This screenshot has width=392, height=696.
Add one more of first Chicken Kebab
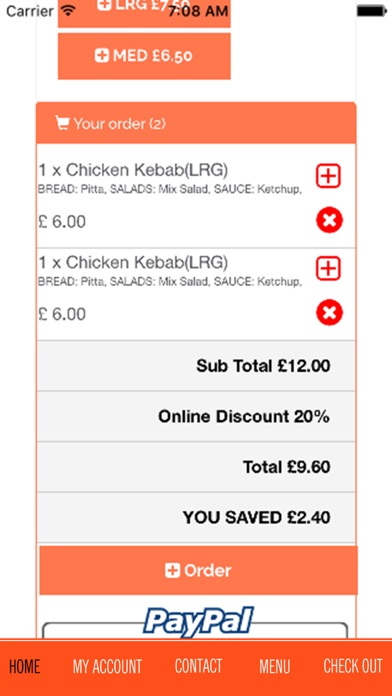pos(328,176)
